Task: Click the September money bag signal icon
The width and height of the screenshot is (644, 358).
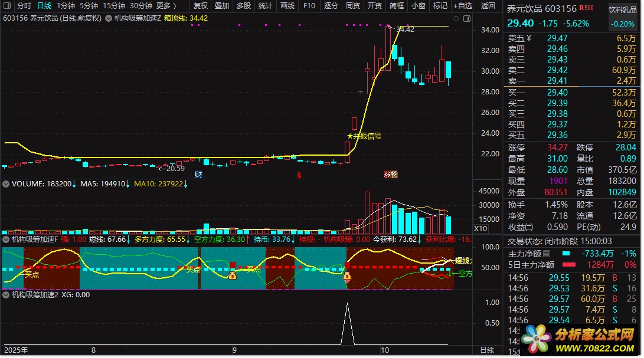Action: (233, 275)
